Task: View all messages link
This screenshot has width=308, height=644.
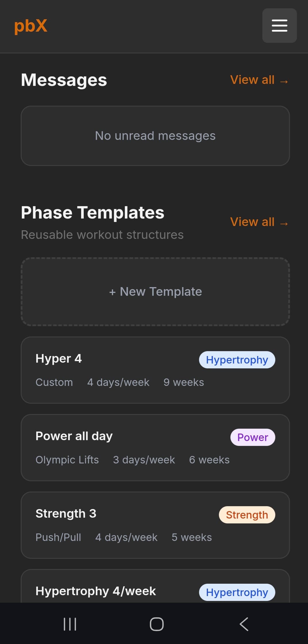Action: [259, 80]
